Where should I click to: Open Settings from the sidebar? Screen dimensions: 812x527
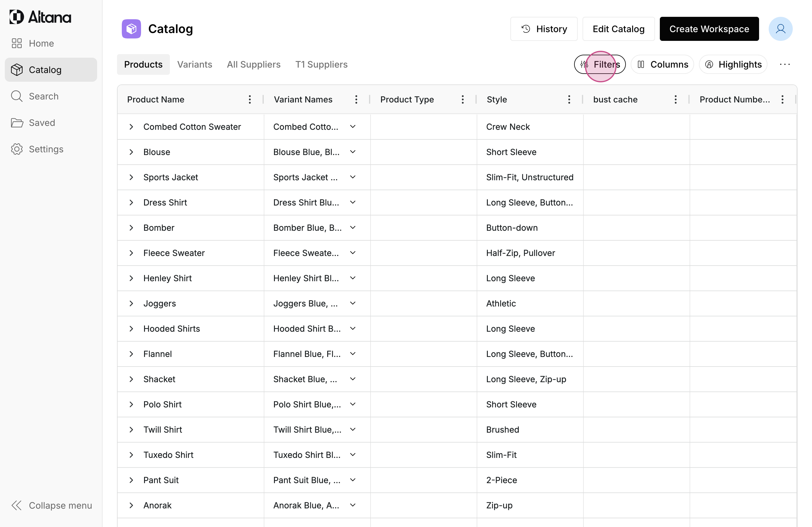point(46,149)
